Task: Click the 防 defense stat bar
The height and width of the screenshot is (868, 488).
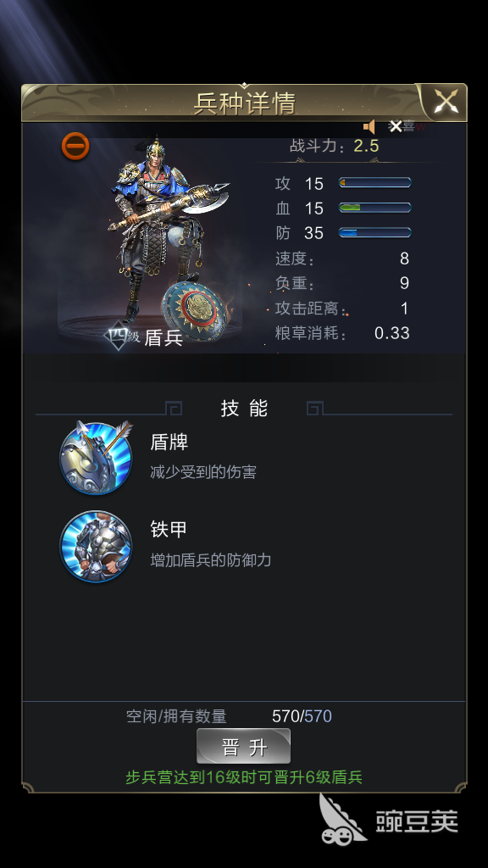Action: coord(374,232)
